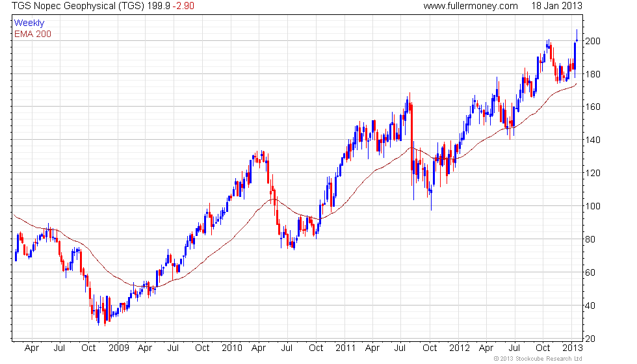Click the '2010' year label on time axis

232,348
